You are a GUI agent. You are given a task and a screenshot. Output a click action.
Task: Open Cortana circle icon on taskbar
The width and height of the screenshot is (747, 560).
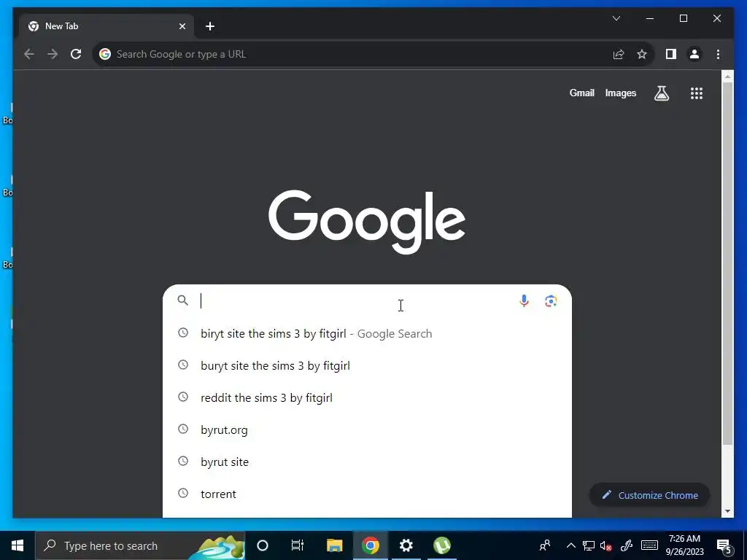pyautogui.click(x=263, y=545)
